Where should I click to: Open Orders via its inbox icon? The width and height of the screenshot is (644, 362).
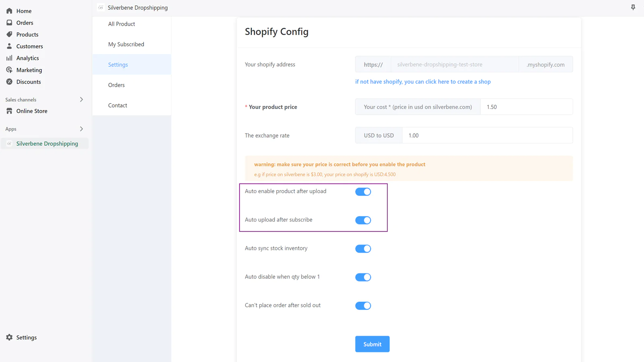click(9, 23)
